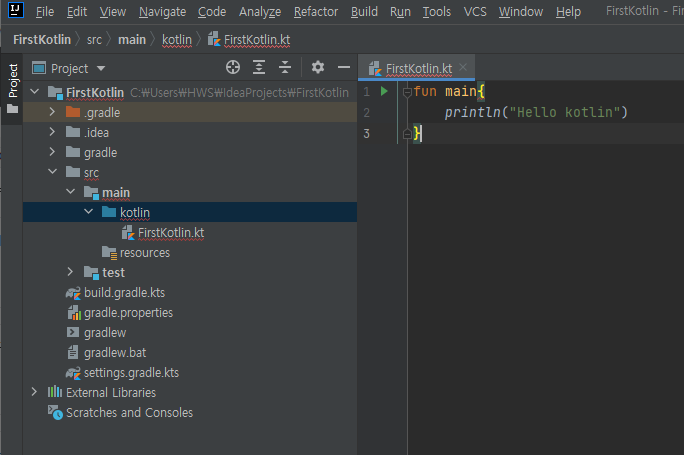Click the Expand All icon in Project toolbar
This screenshot has width=684, height=455.
tap(259, 67)
